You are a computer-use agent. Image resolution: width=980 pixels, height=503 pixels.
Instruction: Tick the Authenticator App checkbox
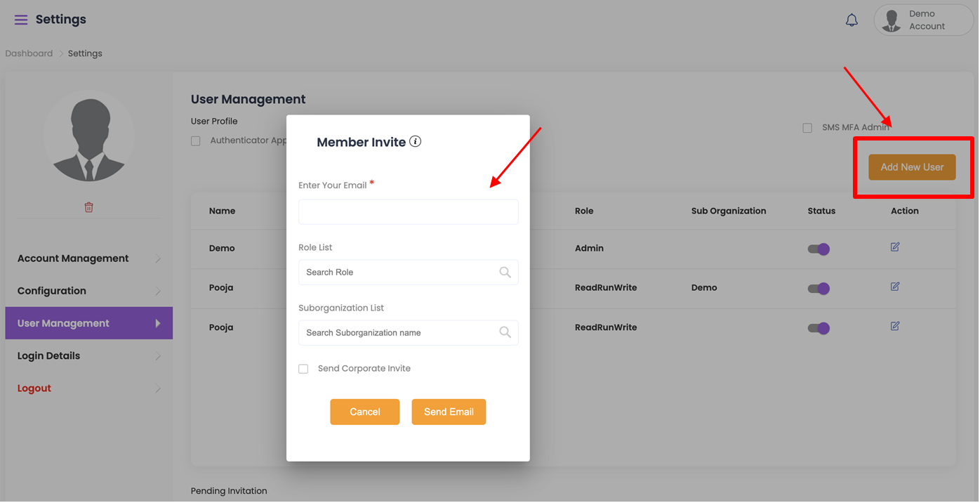[x=196, y=141]
